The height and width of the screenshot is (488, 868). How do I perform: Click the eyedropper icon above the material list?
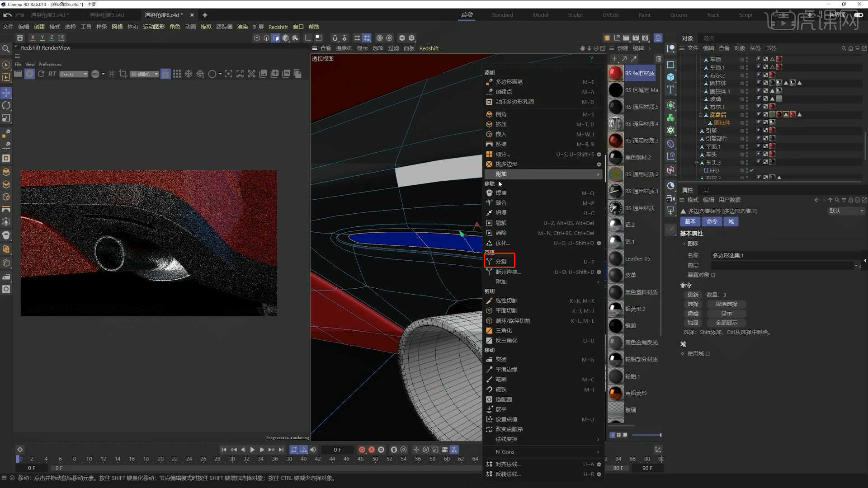click(634, 59)
